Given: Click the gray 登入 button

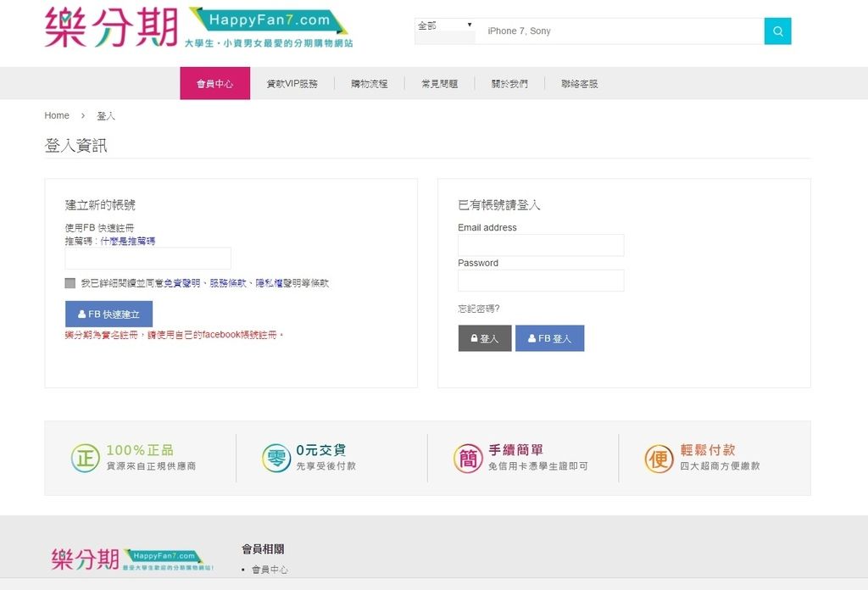Looking at the screenshot, I should click(484, 338).
